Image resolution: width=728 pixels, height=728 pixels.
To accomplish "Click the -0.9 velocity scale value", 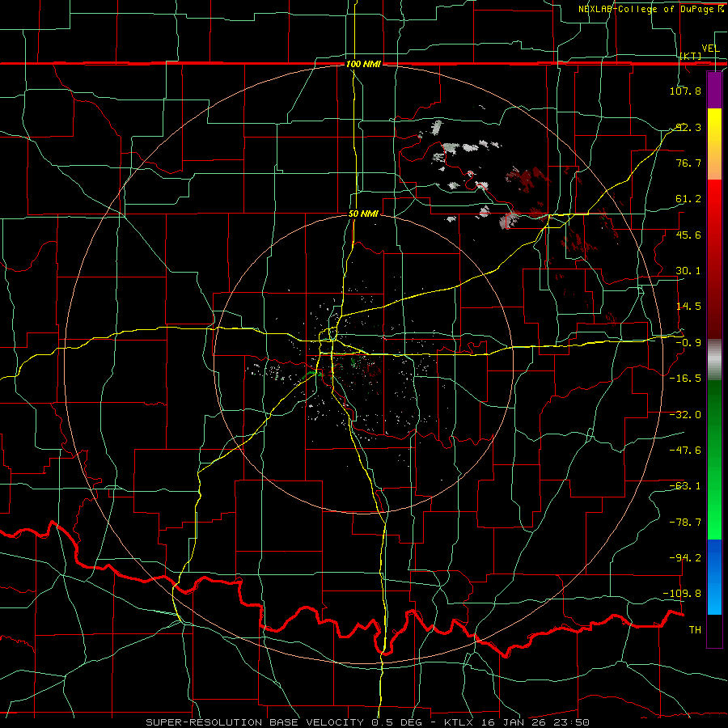I will (688, 343).
